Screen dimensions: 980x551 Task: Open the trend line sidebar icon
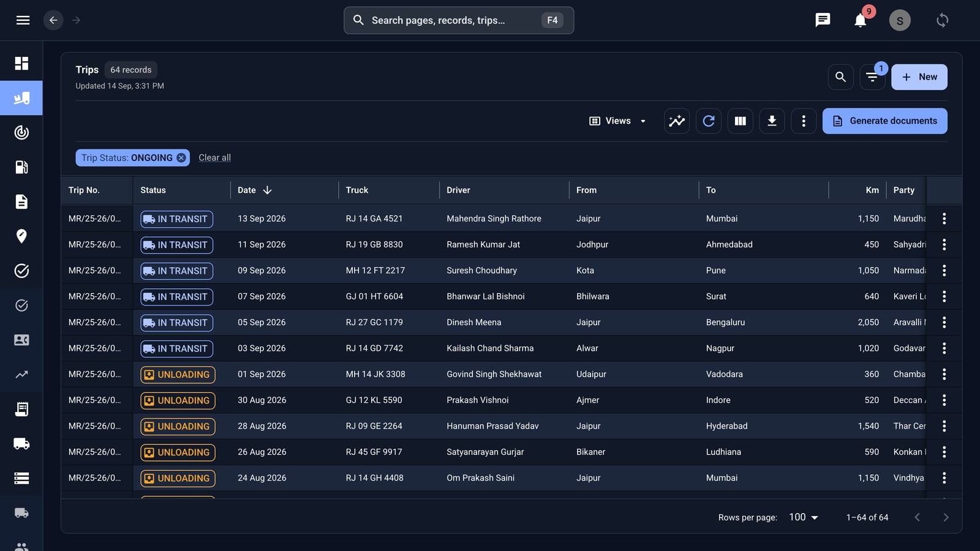point(21,375)
